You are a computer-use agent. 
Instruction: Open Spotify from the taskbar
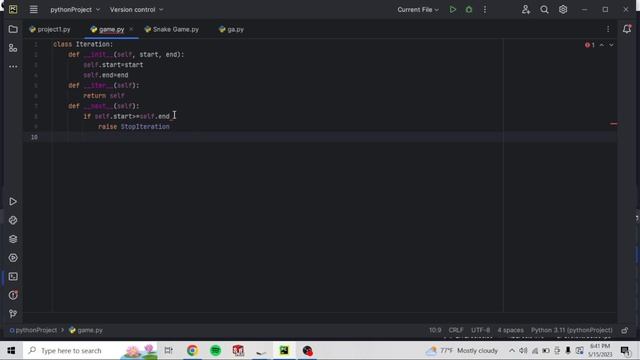click(x=216, y=351)
